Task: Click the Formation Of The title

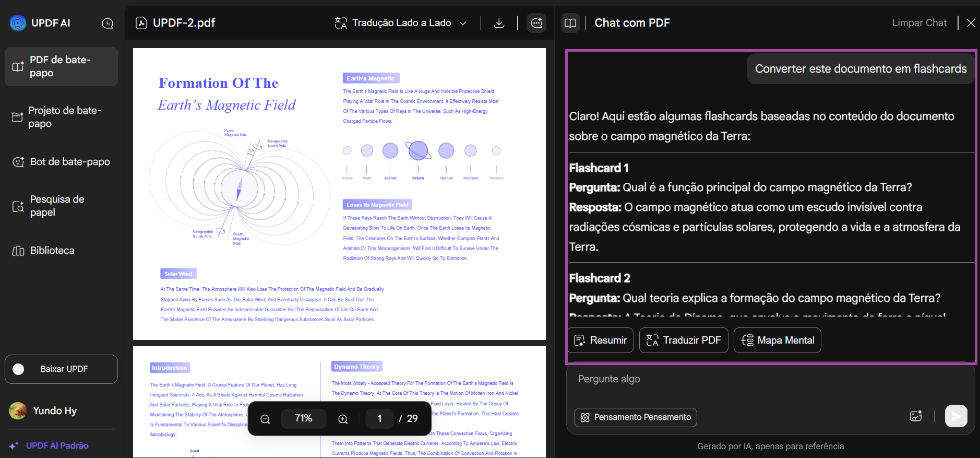Action: 218,83
